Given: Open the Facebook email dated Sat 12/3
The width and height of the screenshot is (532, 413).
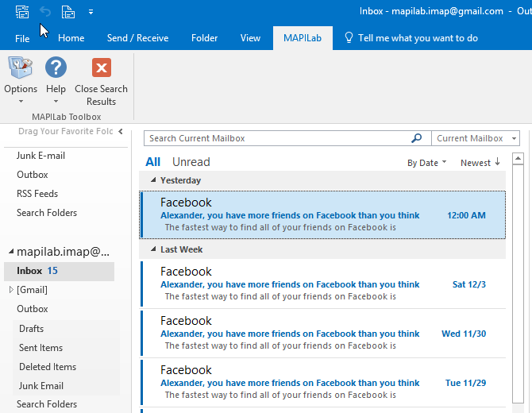Looking at the screenshot, I should pos(322,284).
